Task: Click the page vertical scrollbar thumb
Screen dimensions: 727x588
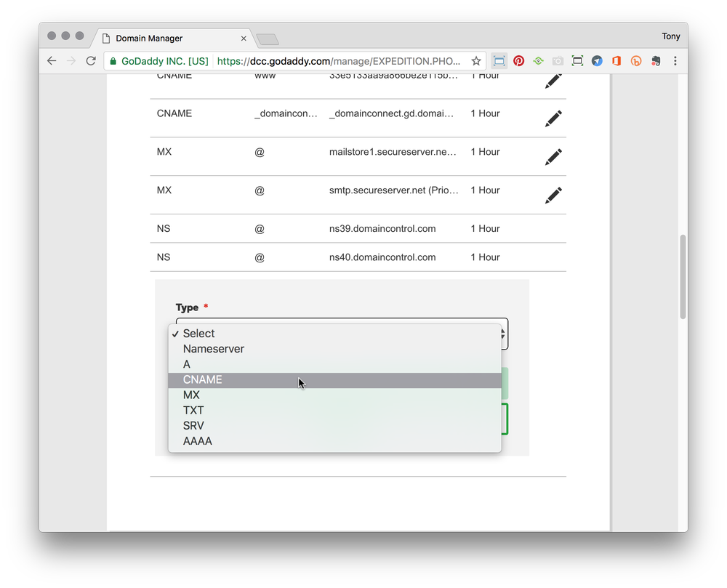Action: [x=683, y=277]
